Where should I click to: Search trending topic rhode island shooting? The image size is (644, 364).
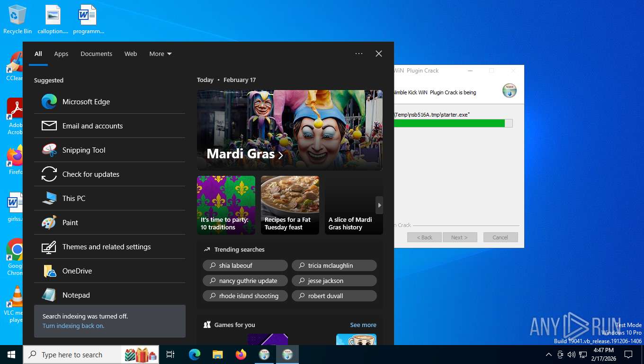click(245, 296)
